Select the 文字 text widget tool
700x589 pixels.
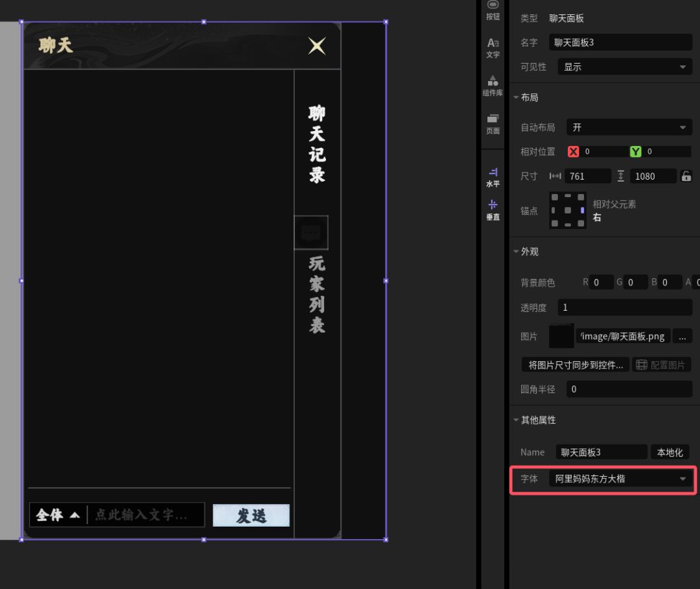[x=493, y=48]
